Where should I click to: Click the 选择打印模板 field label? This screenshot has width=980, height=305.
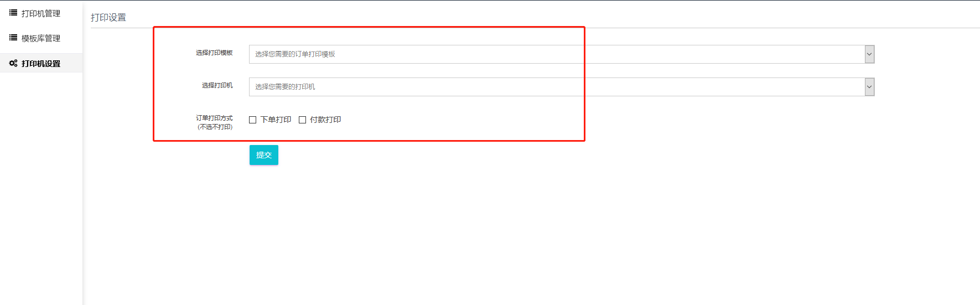click(x=214, y=53)
